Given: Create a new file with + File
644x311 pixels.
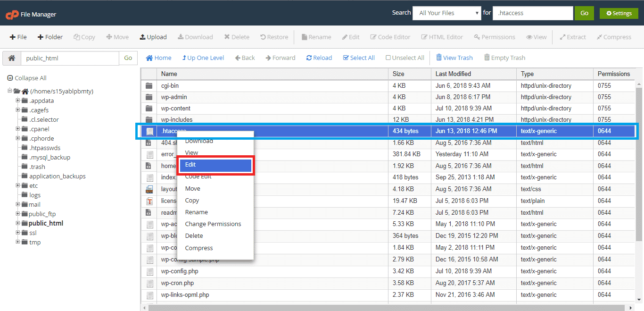Looking at the screenshot, I should (18, 37).
